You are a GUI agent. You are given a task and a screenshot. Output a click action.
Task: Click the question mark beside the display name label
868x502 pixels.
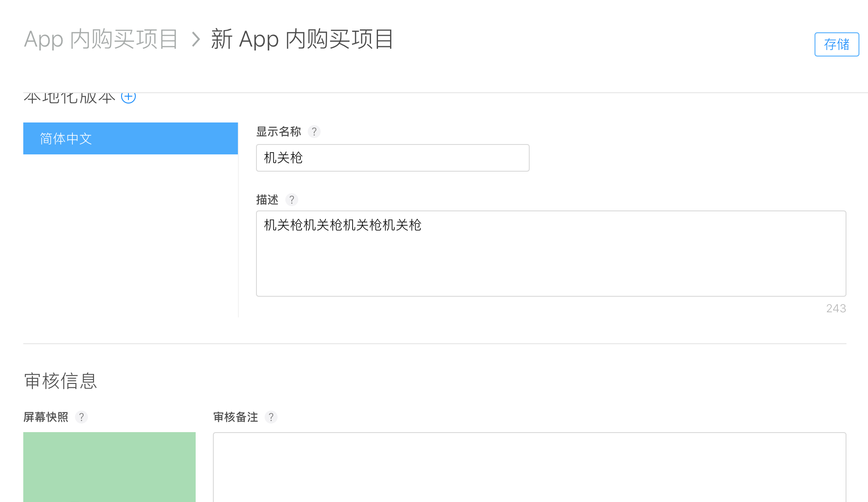click(314, 132)
